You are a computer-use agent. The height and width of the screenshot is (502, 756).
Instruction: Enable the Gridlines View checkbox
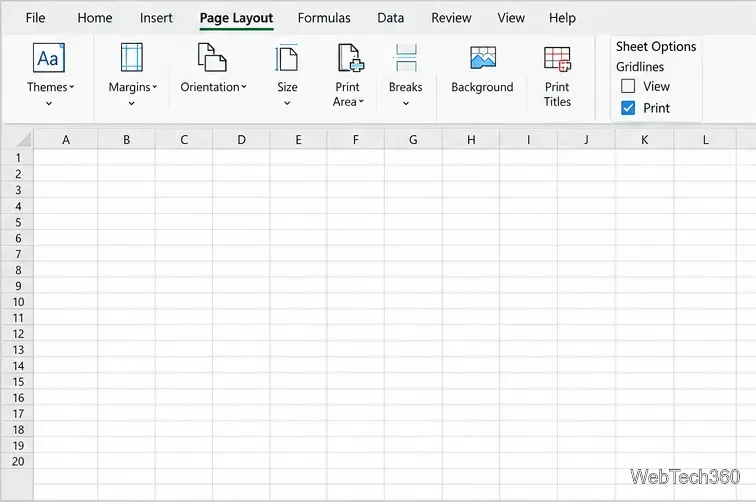(628, 86)
